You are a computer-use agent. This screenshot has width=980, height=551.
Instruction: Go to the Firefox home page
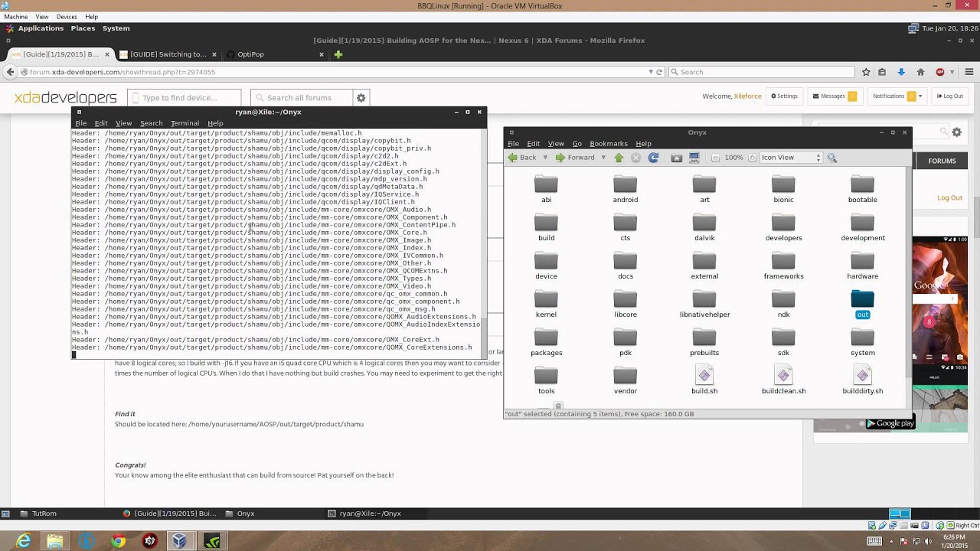click(920, 72)
